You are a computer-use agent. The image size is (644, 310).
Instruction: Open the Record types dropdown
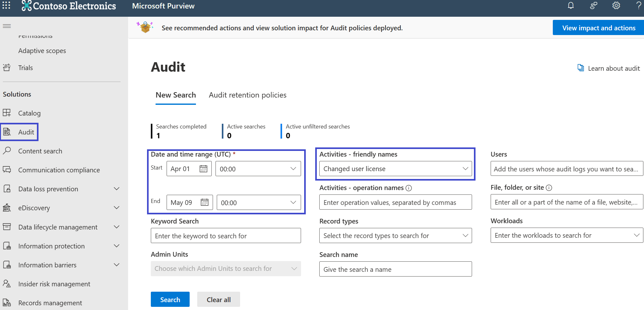coord(396,235)
